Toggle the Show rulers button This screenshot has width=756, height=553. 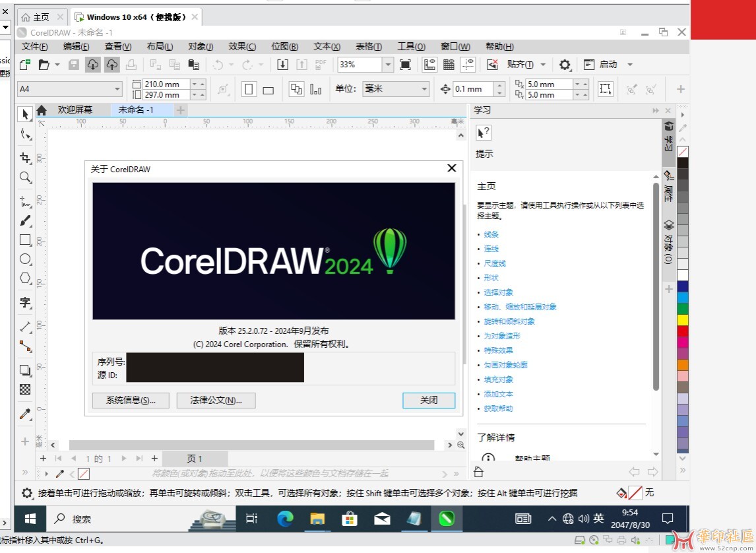click(429, 65)
